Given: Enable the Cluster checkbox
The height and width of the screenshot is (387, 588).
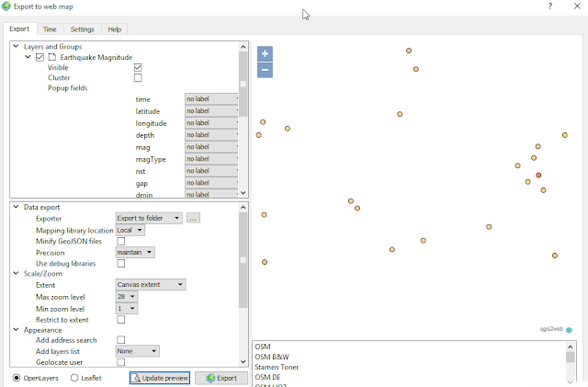Looking at the screenshot, I should [138, 78].
